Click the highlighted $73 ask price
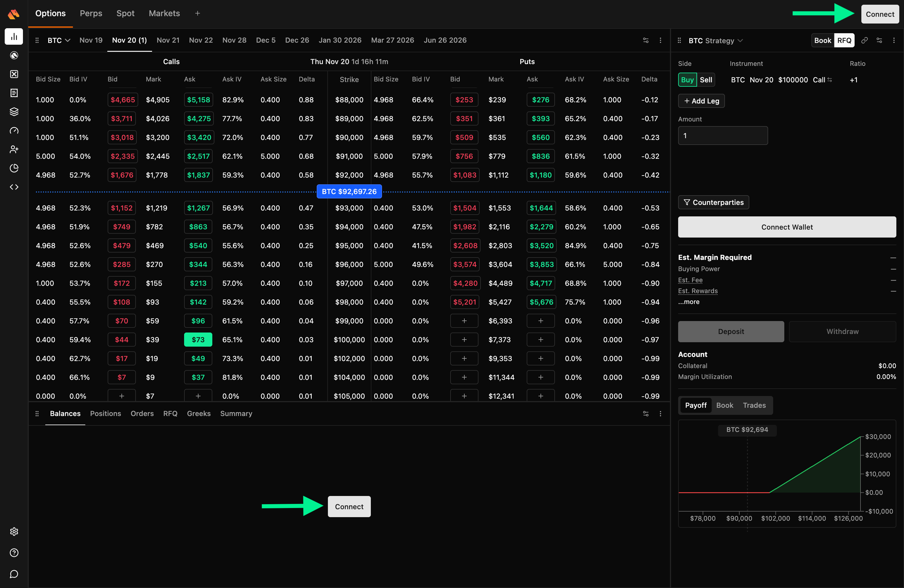The image size is (904, 588). point(198,340)
